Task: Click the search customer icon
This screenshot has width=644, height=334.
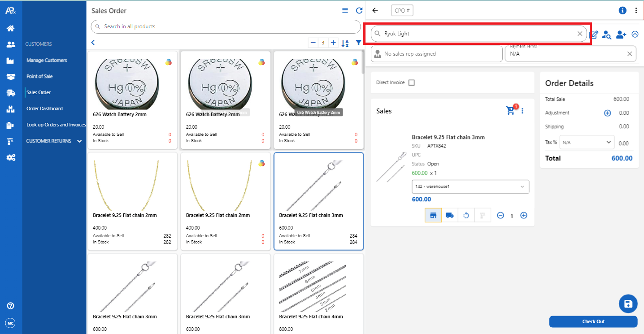Action: click(607, 35)
